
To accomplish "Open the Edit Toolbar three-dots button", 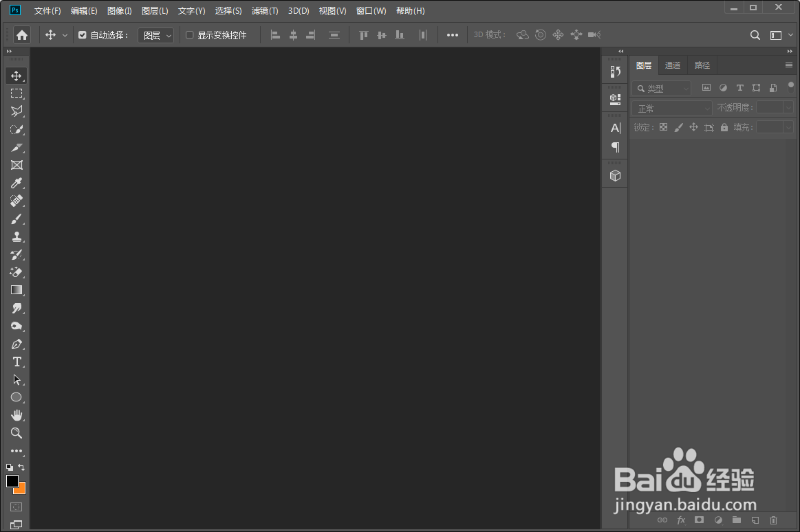I will pos(17,451).
